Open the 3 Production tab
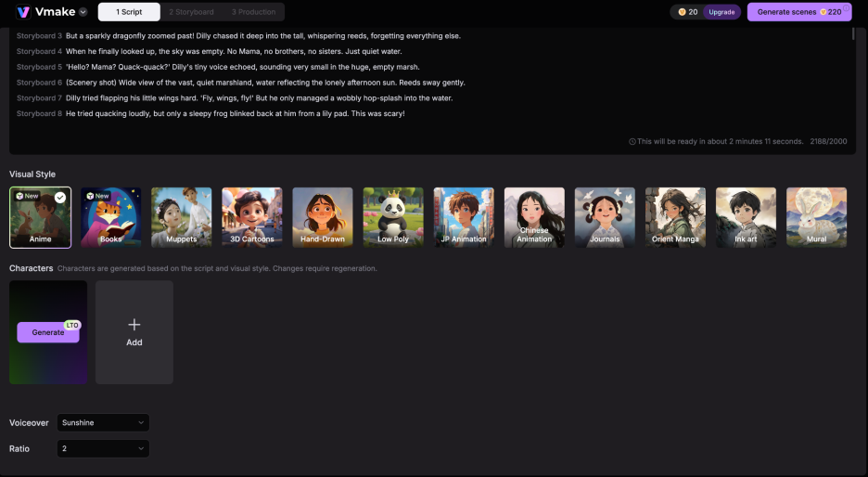868x477 pixels. 254,12
